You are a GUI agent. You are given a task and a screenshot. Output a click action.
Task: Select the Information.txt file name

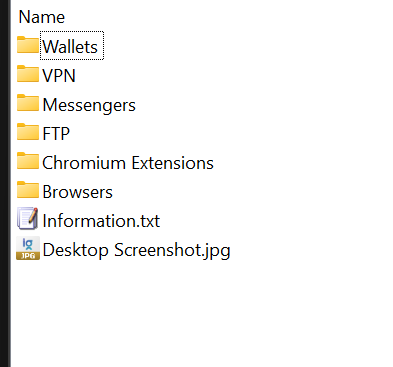tap(101, 221)
